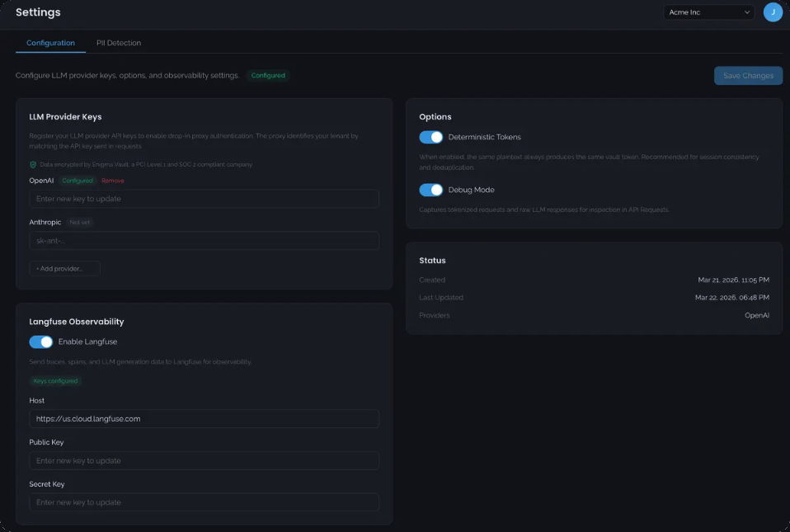Click the Status heading
The image size is (790, 532).
[x=432, y=261]
